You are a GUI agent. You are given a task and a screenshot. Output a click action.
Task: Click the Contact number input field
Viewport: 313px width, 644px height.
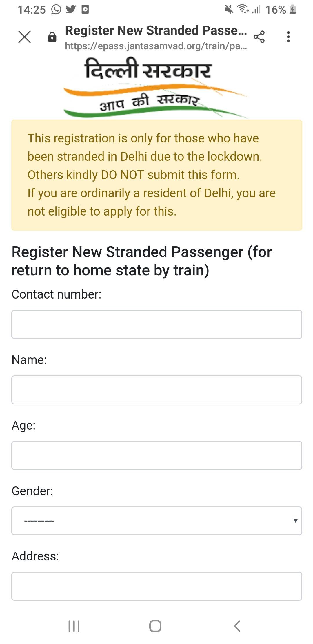[x=156, y=324]
